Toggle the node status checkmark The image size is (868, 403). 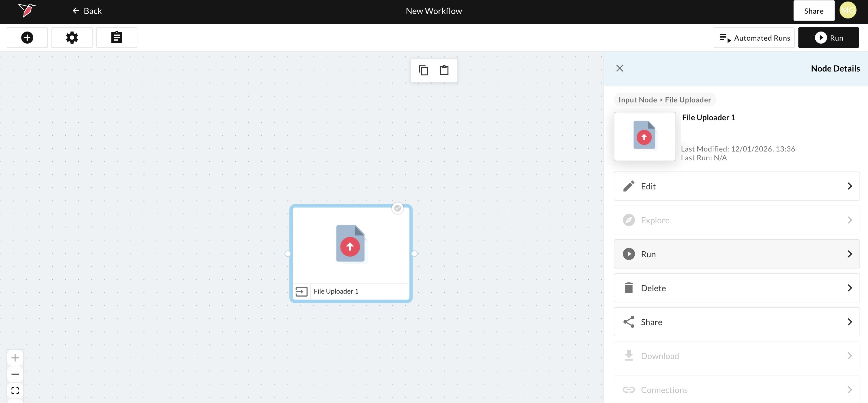coord(398,208)
